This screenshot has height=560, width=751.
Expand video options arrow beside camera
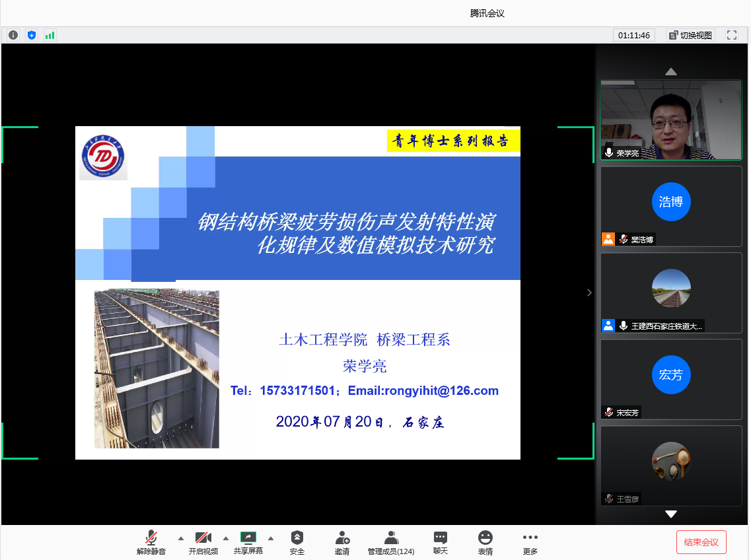pyautogui.click(x=226, y=538)
